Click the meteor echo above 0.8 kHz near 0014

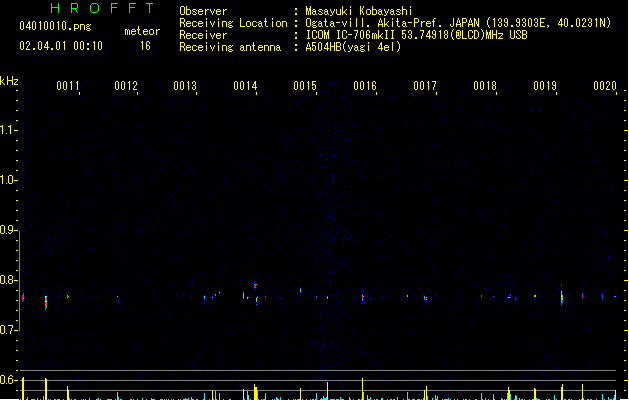coord(255,286)
